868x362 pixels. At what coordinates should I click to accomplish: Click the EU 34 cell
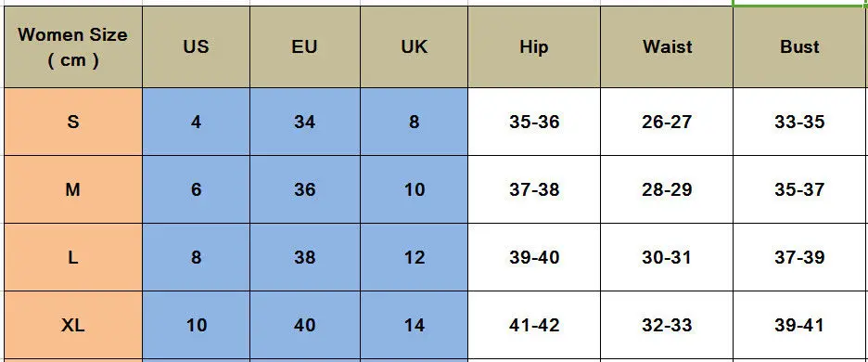305,122
